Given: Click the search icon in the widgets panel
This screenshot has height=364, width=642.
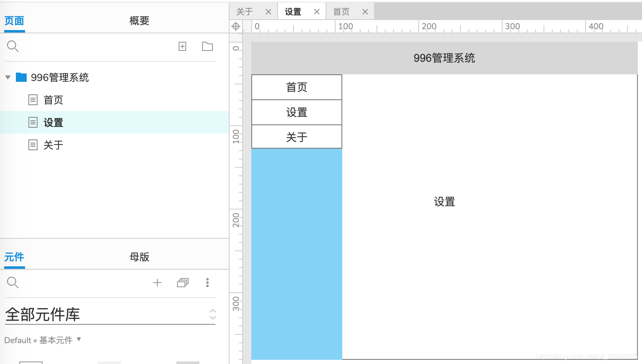Looking at the screenshot, I should point(13,283).
